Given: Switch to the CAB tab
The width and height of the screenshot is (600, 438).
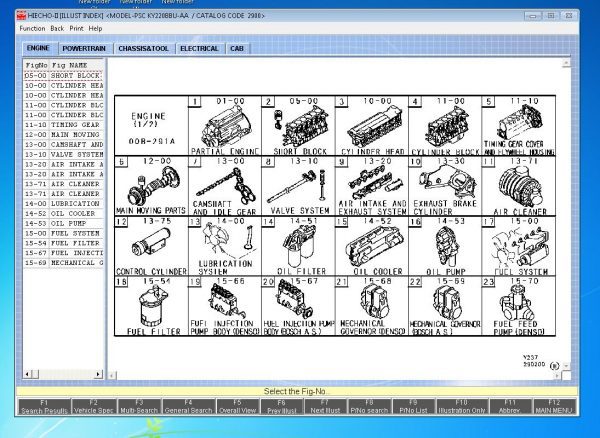Looking at the screenshot, I should pos(237,49).
